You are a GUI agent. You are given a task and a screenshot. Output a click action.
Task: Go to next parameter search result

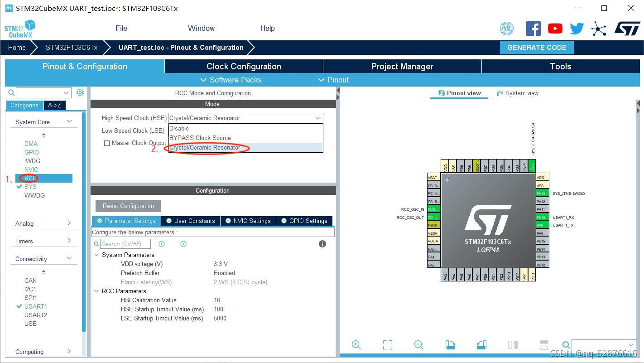[183, 244]
